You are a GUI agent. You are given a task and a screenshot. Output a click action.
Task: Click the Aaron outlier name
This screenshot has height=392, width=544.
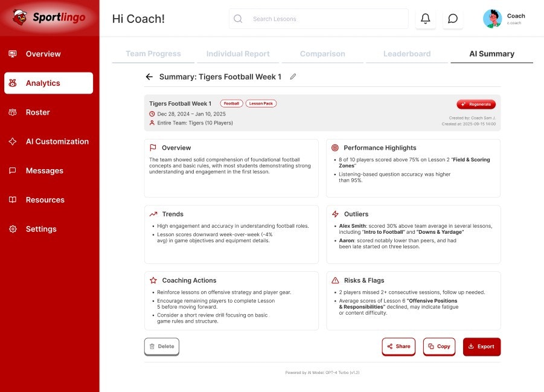pyautogui.click(x=347, y=240)
